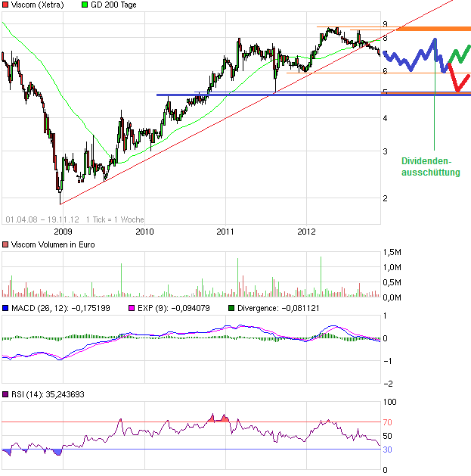The image size is (471, 476).
Task: Click the Viscom Volumen in Euro legend marker
Action: pos(5,244)
